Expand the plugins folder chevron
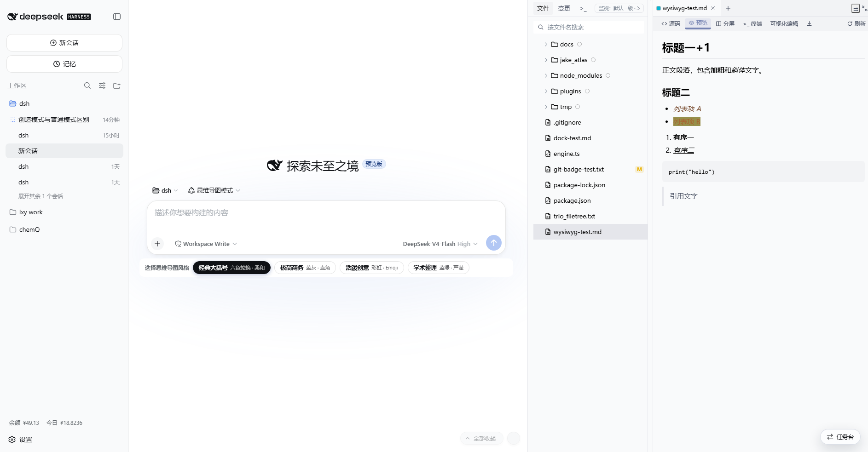Screen dimensions: 868x452 546,91
